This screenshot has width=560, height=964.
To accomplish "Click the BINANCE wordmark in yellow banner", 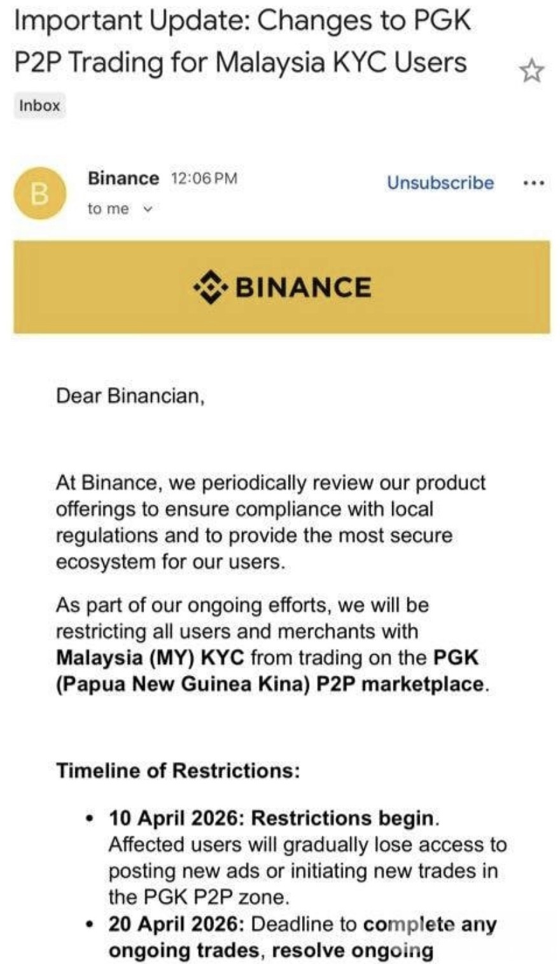I will 303,287.
